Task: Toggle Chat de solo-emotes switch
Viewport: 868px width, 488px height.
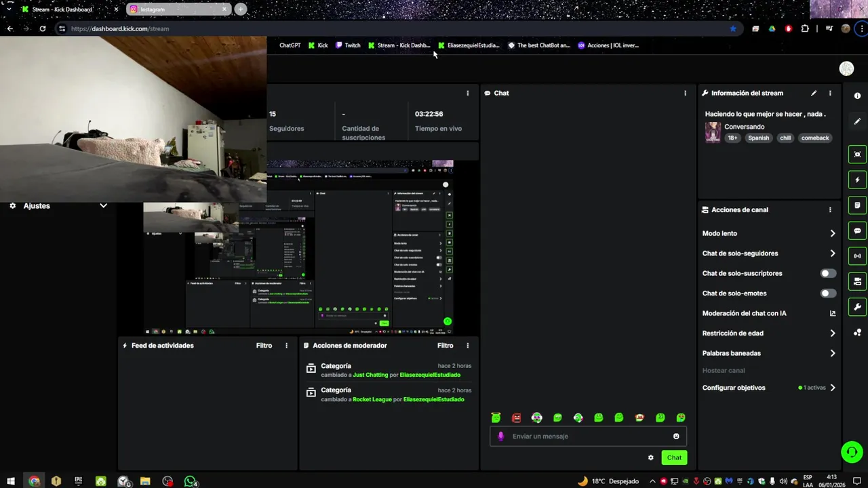Action: pos(828,293)
